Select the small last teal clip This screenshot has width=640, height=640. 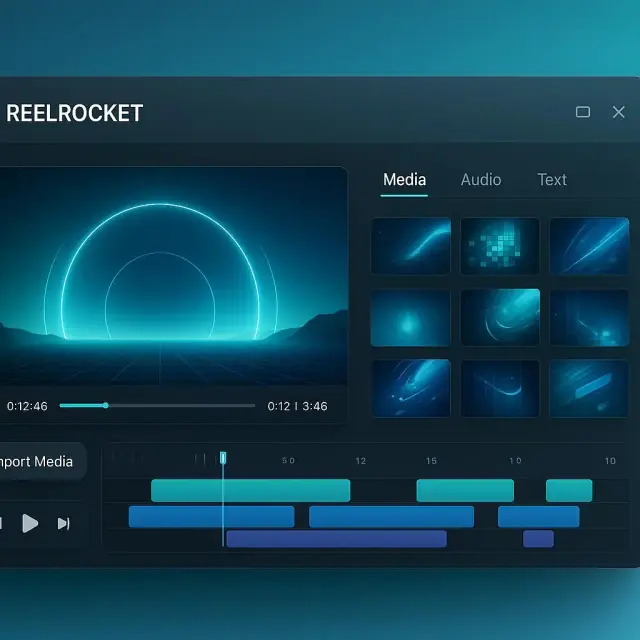(569, 490)
